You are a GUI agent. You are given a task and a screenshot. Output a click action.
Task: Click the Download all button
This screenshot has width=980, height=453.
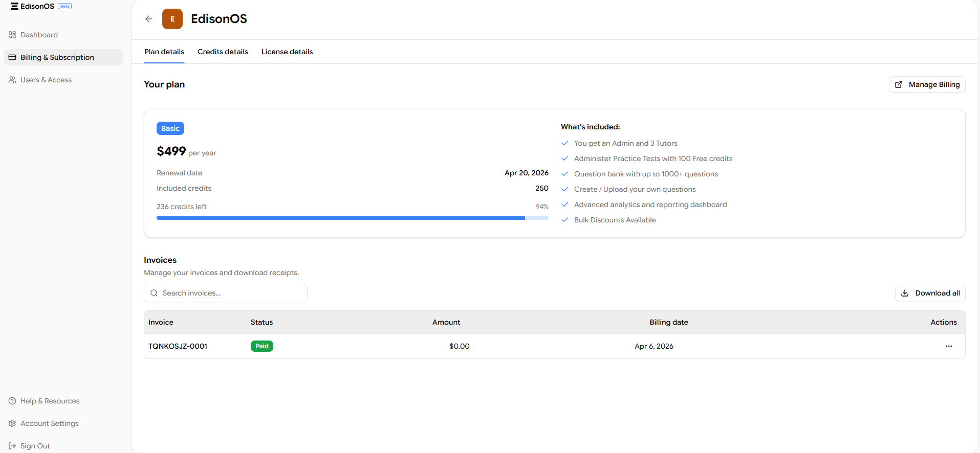930,293
